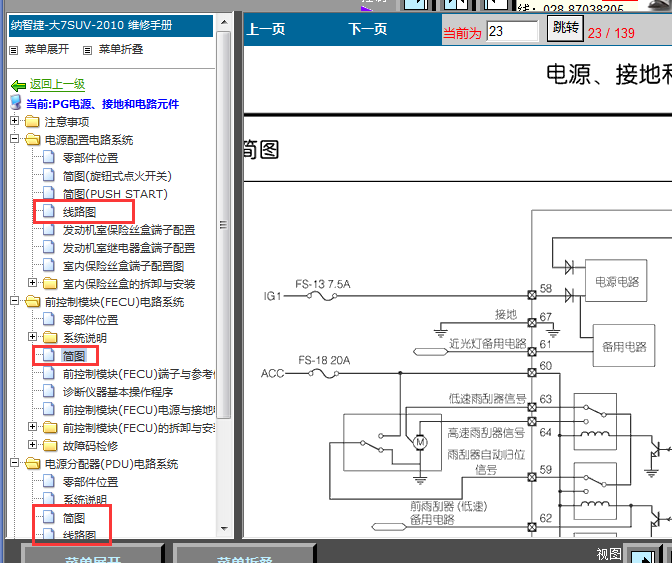Click the 菜单折叠 list icon

tap(89, 50)
